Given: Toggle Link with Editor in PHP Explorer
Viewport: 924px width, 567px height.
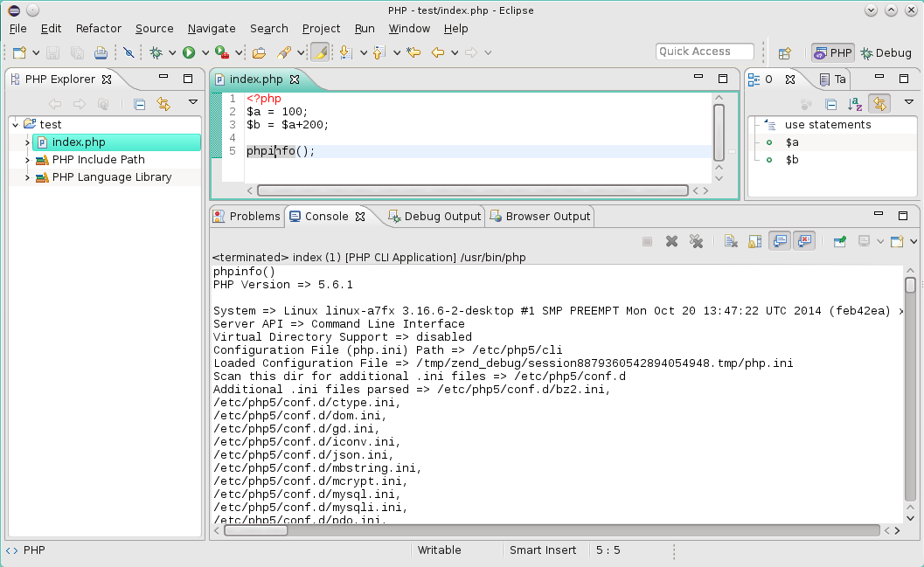Looking at the screenshot, I should point(163,104).
